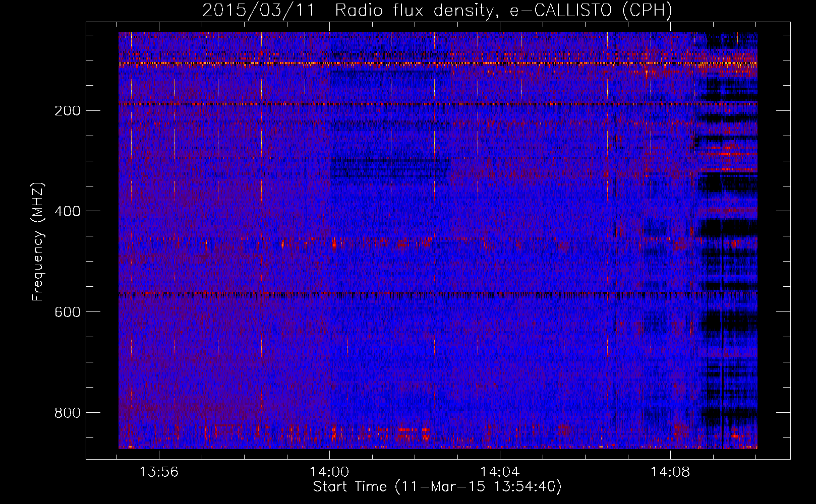
Task: Click the 14:00 time tick label
Action: tap(329, 472)
